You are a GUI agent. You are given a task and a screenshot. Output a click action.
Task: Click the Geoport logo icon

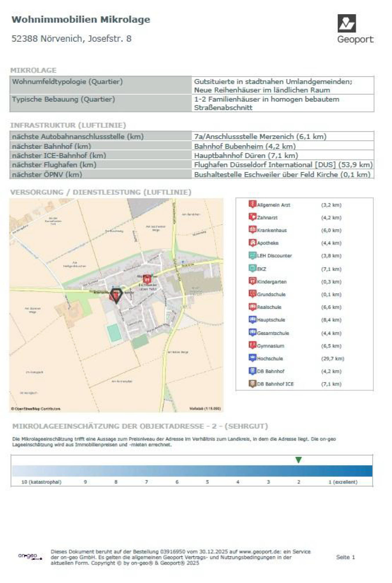(347, 23)
